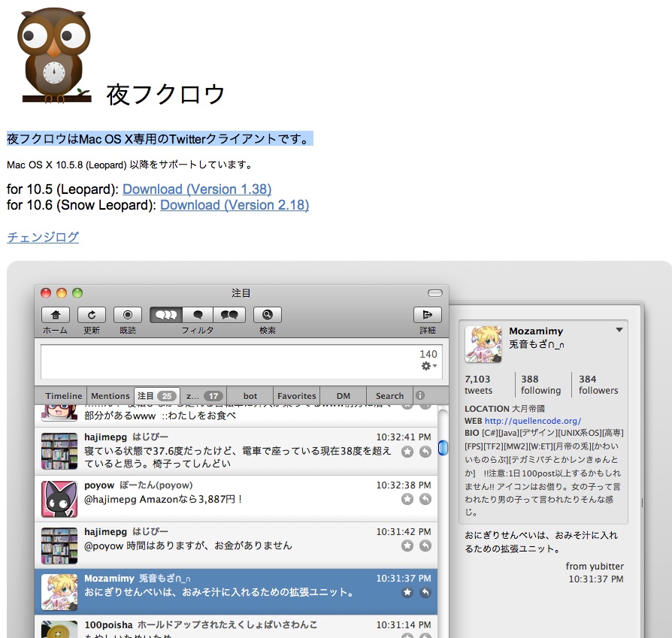Viewport: 672px width, 638px height.
Task: Click the 'from yubitter' source text
Action: (x=595, y=566)
